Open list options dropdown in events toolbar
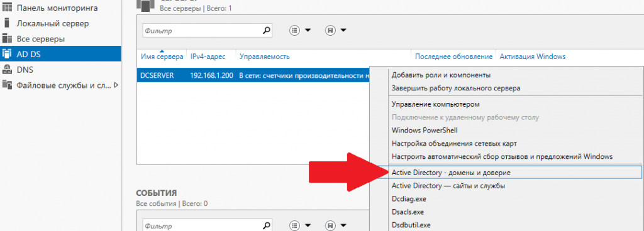Screen dimensions: 644x231 tap(301, 225)
